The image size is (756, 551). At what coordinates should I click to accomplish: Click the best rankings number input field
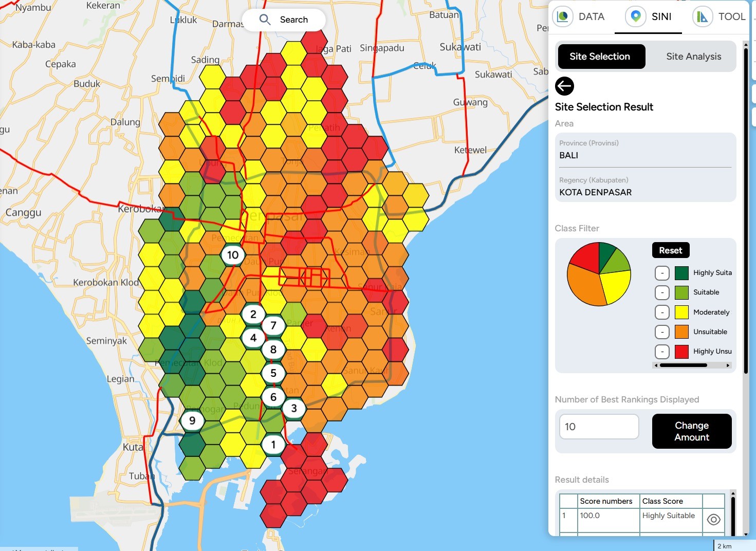click(599, 427)
